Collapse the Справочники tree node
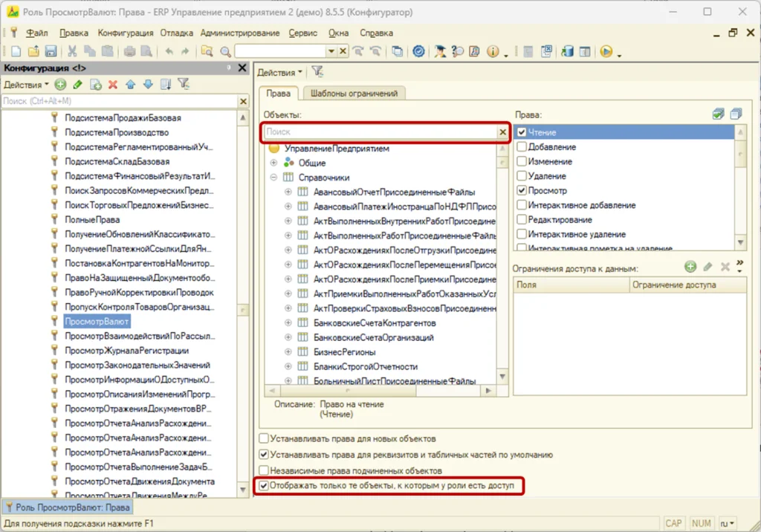Image resolution: width=761 pixels, height=532 pixels. tap(273, 177)
